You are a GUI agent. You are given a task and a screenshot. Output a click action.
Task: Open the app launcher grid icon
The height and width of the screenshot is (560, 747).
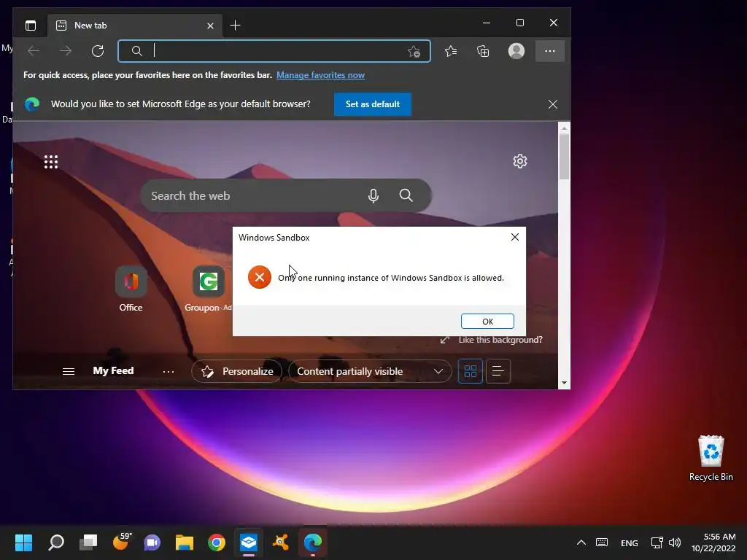tap(51, 162)
